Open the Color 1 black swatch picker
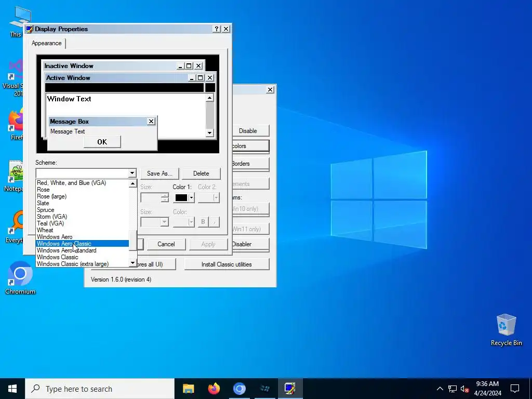The height and width of the screenshot is (399, 532). (x=184, y=197)
